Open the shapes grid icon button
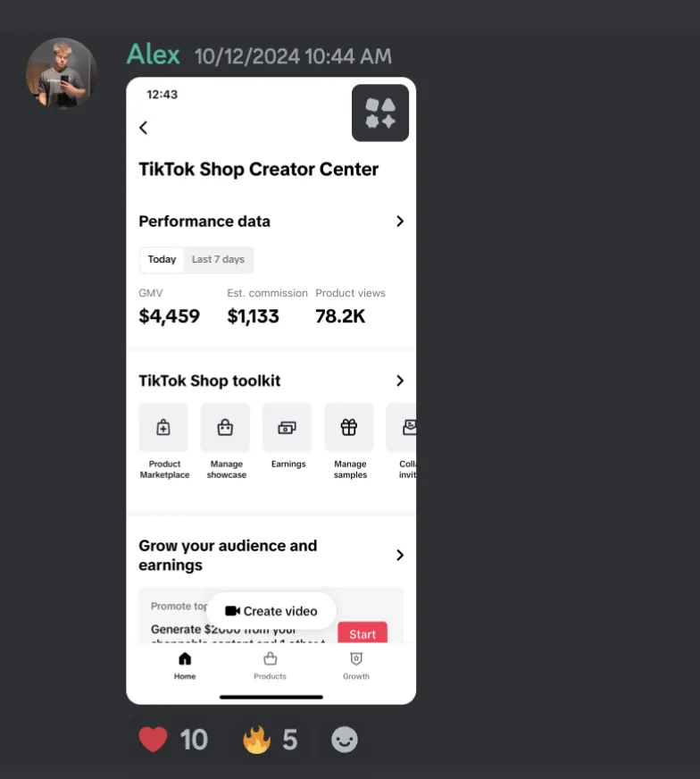 coord(380,113)
